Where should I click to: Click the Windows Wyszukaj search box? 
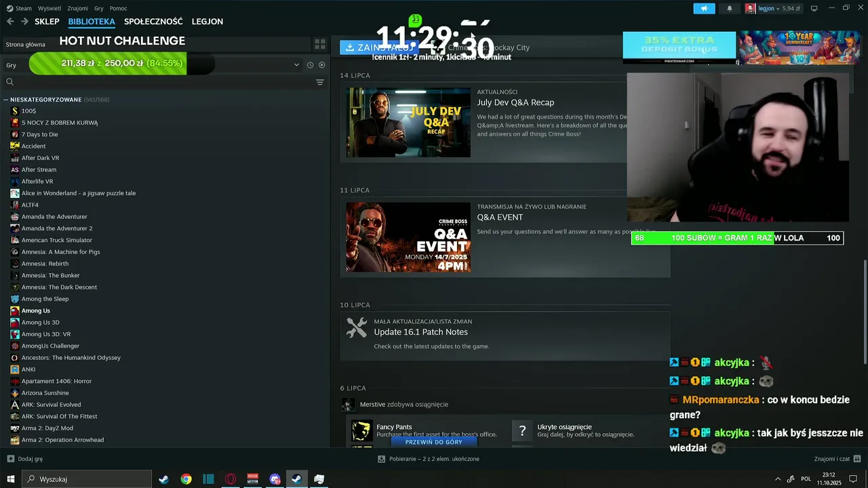pyautogui.click(x=87, y=479)
